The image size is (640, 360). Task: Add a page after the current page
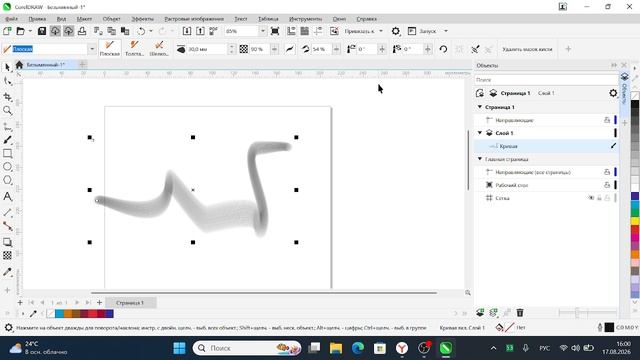tap(99, 303)
